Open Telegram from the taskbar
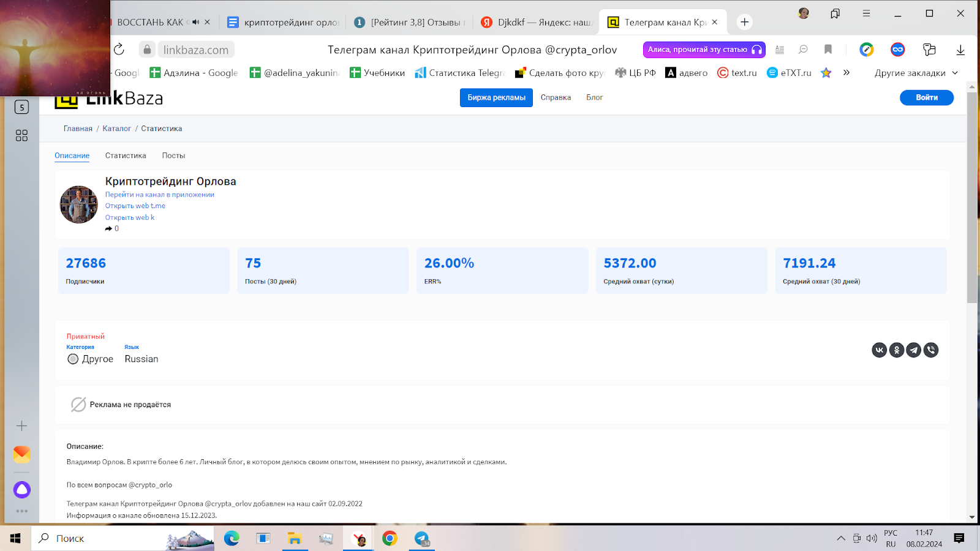This screenshot has width=980, height=551. tap(421, 539)
